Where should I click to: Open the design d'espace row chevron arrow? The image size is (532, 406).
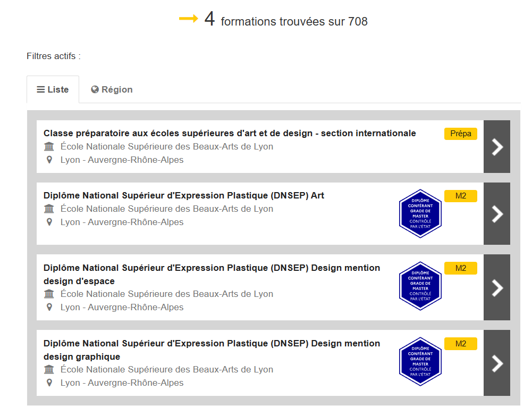[497, 287]
